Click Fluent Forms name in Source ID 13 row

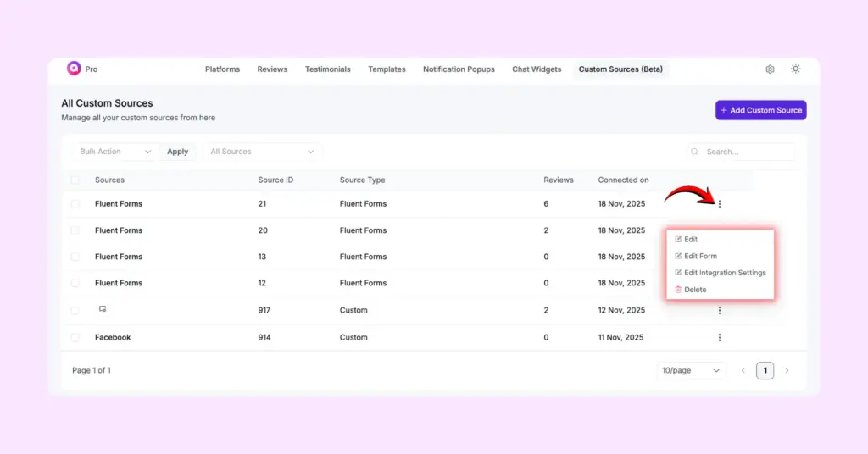119,257
